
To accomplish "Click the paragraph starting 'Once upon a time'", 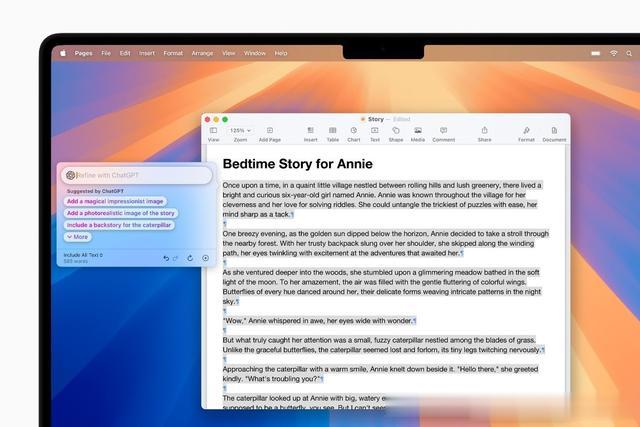I will (382, 200).
